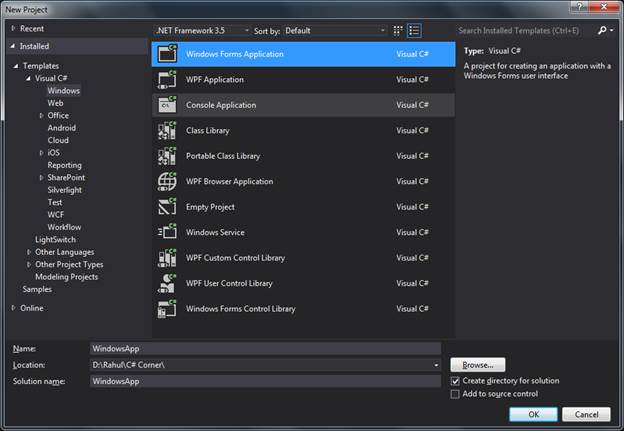This screenshot has height=431, width=624.
Task: Select the Test category
Action: click(x=55, y=202)
